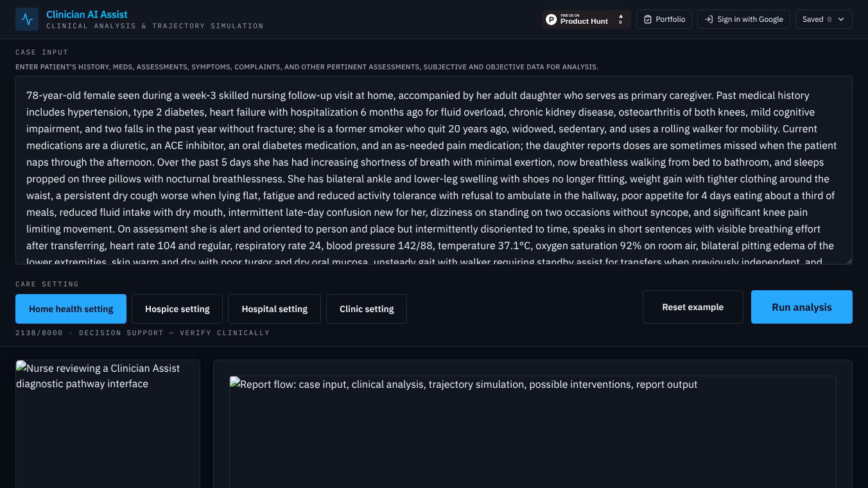
Task: Click the Find us on Product Hunt text
Action: coord(584,19)
